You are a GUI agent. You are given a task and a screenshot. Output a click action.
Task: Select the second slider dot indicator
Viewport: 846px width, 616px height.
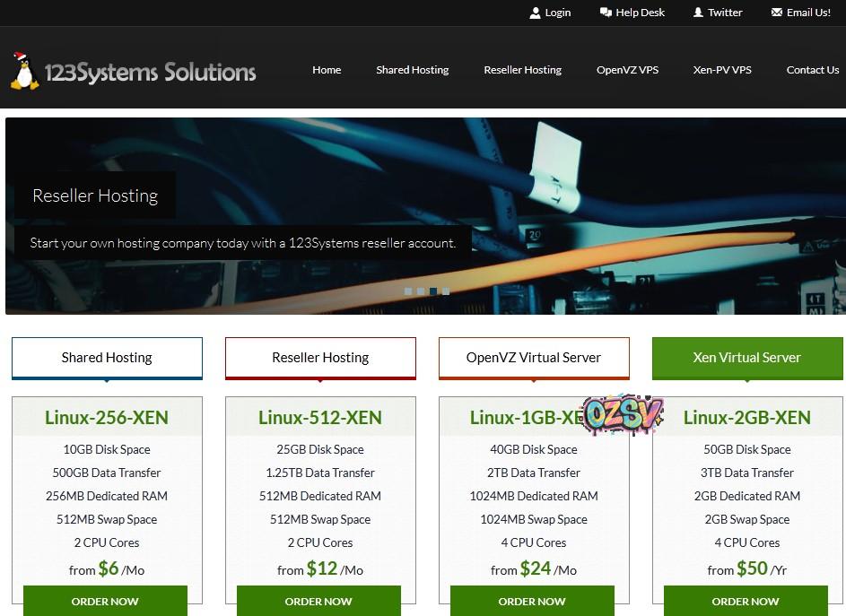pyautogui.click(x=420, y=291)
